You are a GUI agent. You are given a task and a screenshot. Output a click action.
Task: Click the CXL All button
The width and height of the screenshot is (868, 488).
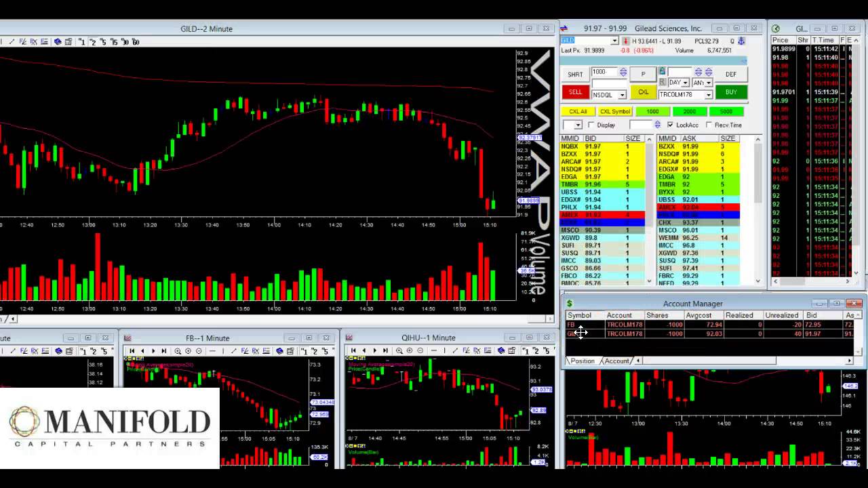578,112
